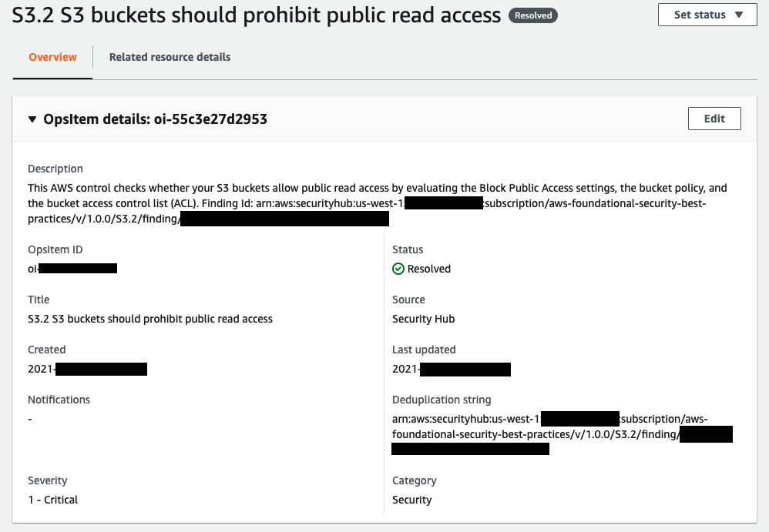Open the Set status dropdown

click(x=706, y=15)
